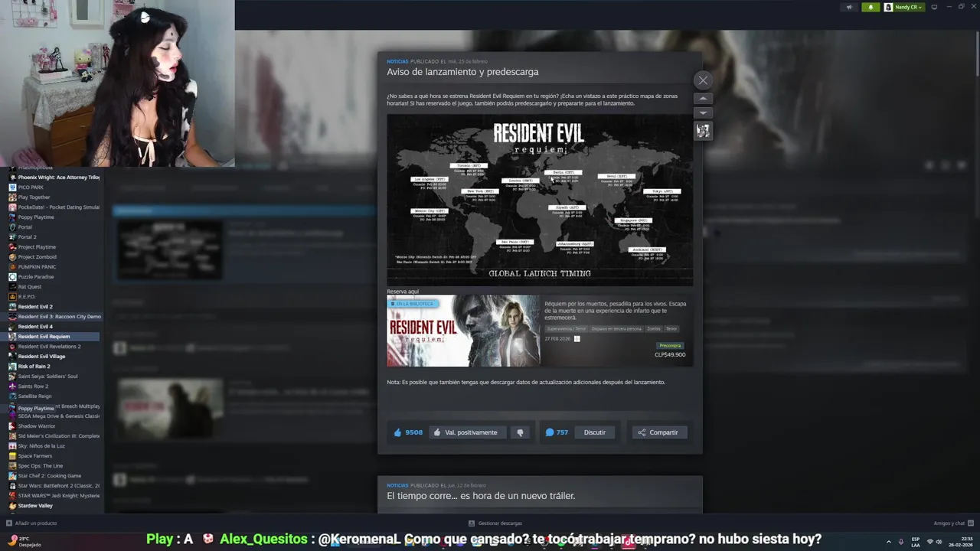Select PICO PARK in library list

[54, 187]
